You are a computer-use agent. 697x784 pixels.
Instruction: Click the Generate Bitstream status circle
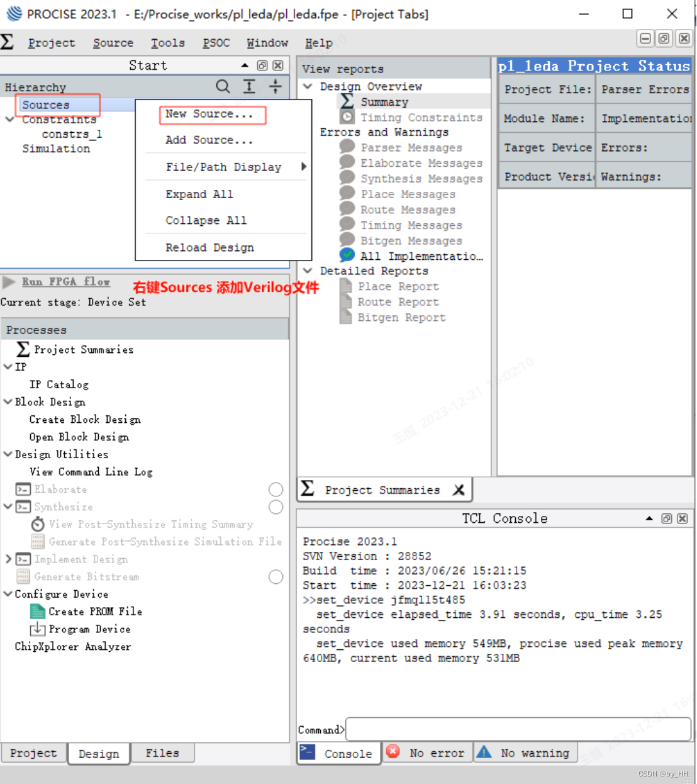click(x=276, y=576)
